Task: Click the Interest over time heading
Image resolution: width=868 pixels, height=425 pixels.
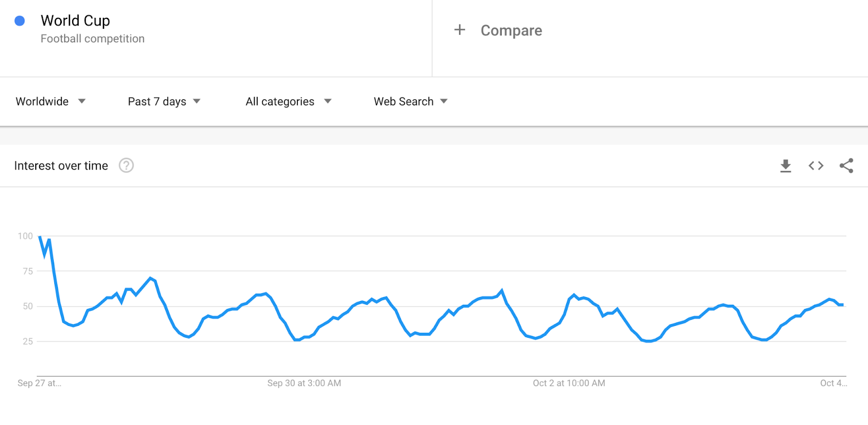Action: click(x=61, y=166)
